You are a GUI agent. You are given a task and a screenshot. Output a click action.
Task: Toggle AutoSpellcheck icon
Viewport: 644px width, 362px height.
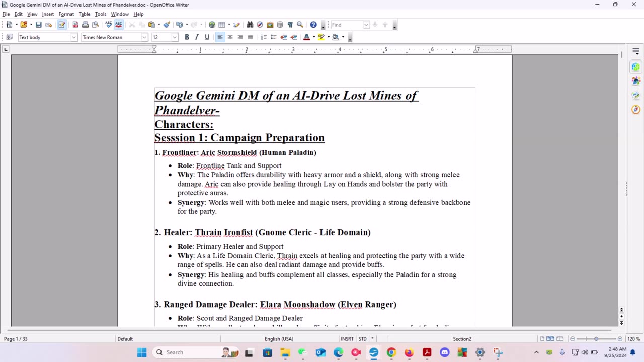(119, 24)
